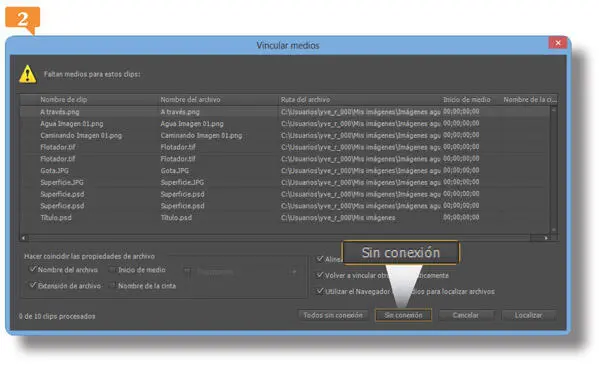Click the Sin conexión button at bottom
The width and height of the screenshot is (599, 371).
click(403, 315)
